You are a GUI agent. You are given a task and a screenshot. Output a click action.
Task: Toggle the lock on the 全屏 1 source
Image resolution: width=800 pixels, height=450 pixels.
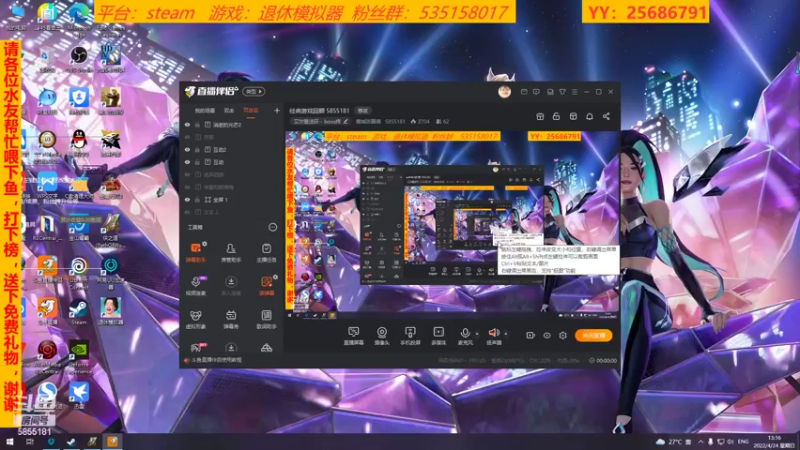pyautogui.click(x=197, y=199)
